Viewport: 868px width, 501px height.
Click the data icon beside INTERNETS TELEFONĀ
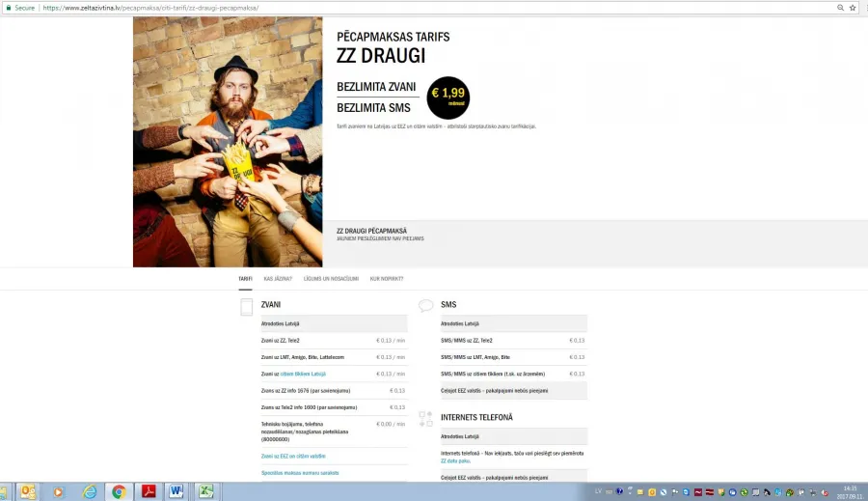click(x=425, y=419)
